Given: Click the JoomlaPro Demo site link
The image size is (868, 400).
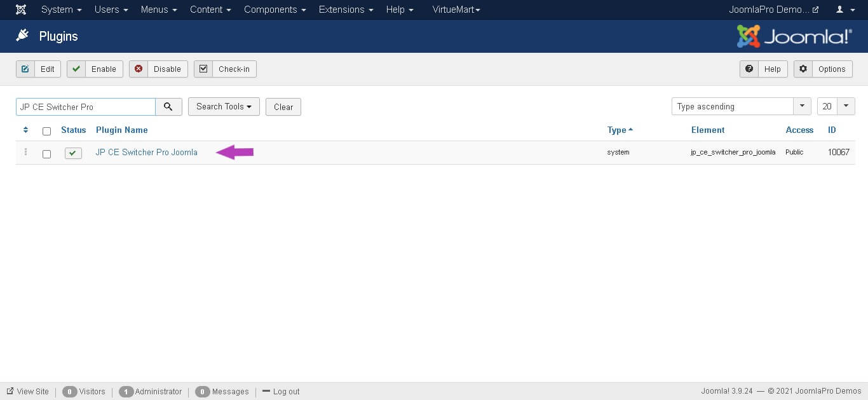Looking at the screenshot, I should (x=774, y=10).
